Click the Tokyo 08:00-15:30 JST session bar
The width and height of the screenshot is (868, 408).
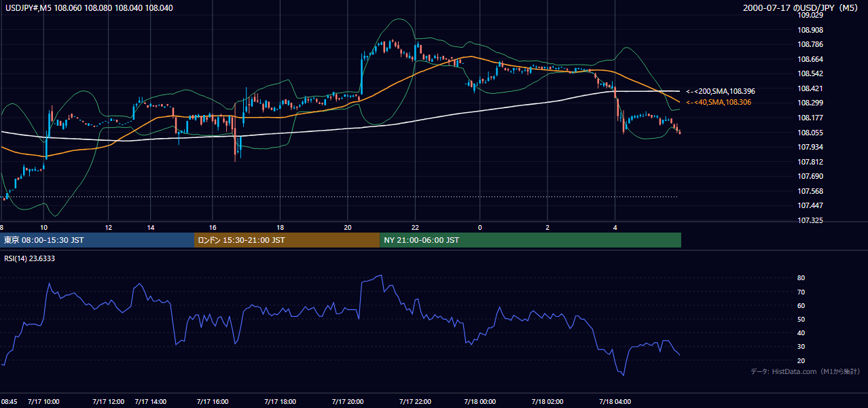(x=97, y=240)
